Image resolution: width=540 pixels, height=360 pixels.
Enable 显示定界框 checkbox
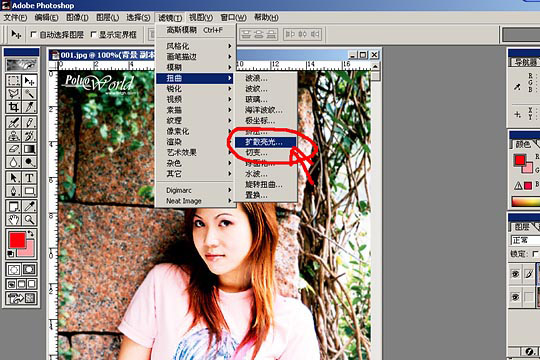point(93,34)
